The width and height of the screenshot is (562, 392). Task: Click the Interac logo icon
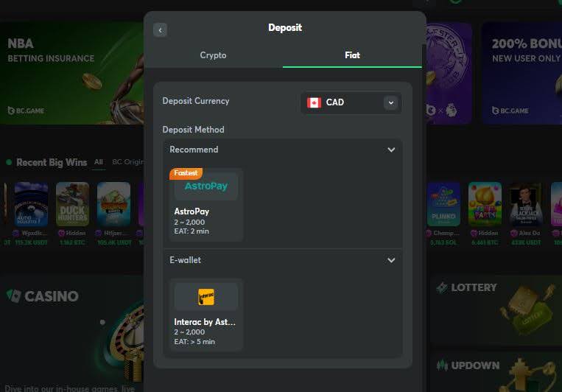pos(206,297)
